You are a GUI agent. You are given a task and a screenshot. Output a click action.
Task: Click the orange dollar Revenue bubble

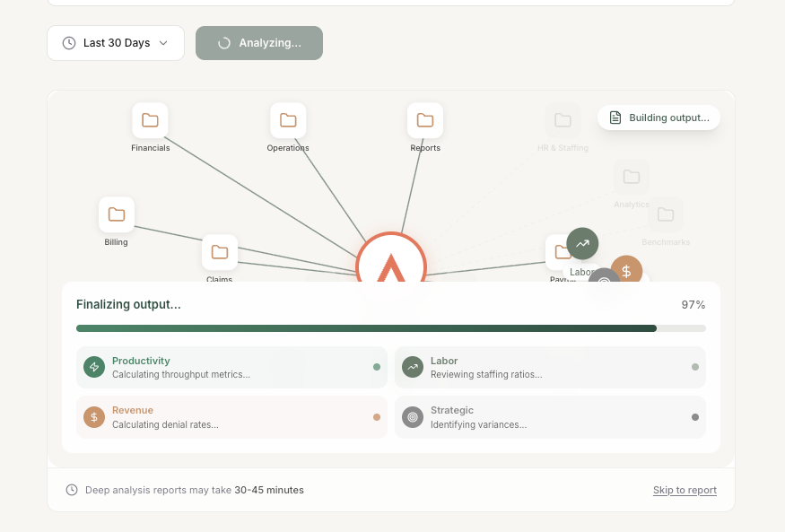(x=626, y=270)
